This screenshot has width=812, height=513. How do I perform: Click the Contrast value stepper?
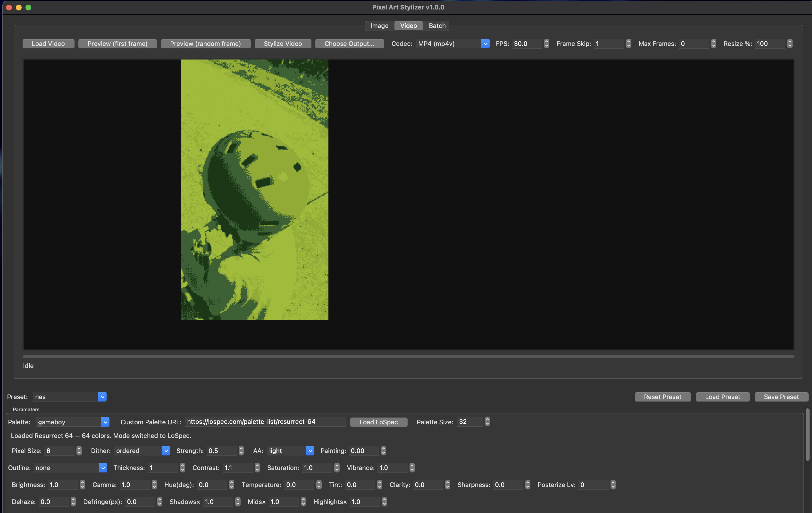click(x=257, y=467)
